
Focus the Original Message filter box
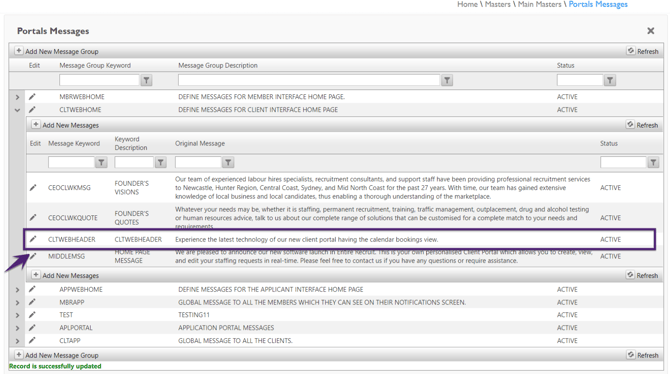[198, 162]
